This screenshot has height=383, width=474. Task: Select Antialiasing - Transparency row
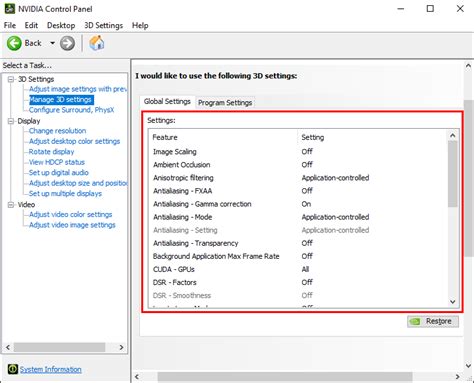298,243
